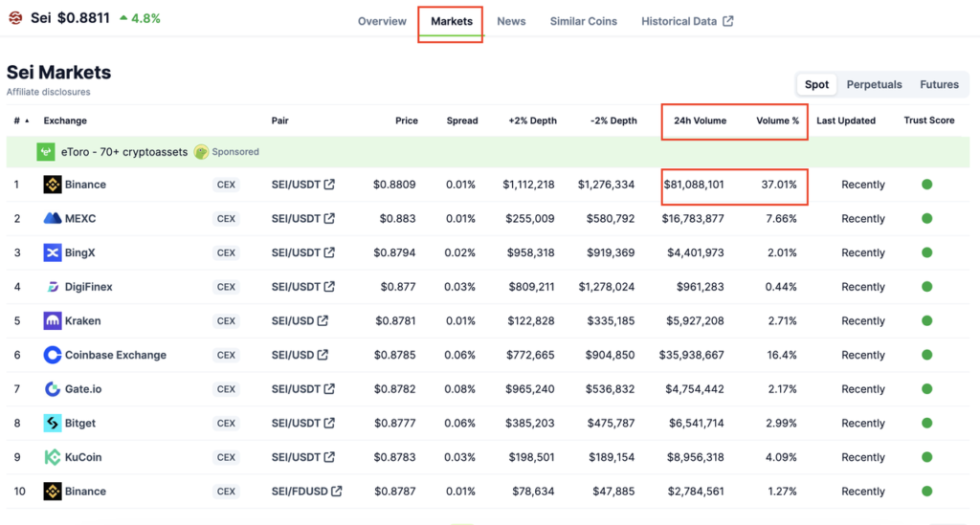980x525 pixels.
Task: Open external link icon for BingX pair
Action: [329, 252]
